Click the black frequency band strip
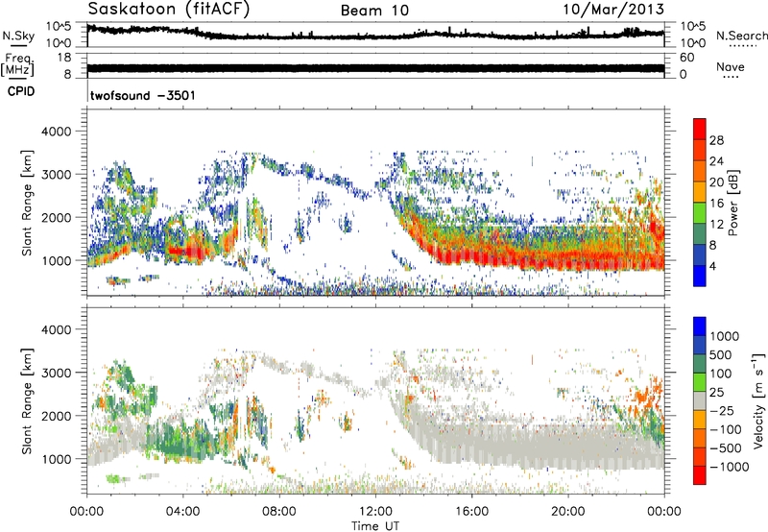 click(x=375, y=68)
